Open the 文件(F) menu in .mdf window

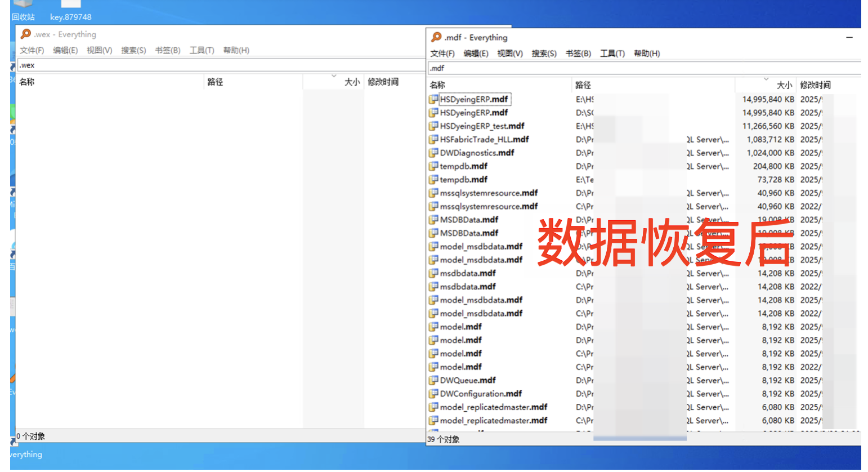pyautogui.click(x=442, y=54)
